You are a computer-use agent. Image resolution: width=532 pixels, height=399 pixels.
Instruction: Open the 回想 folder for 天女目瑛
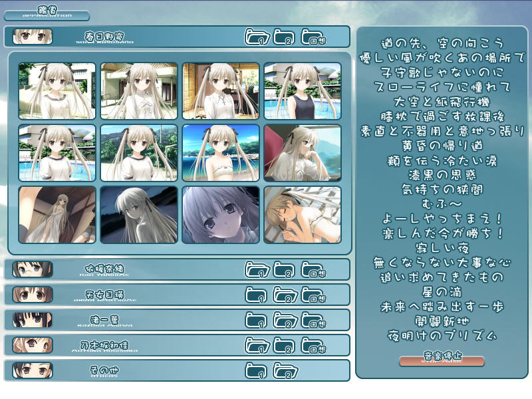(313, 295)
